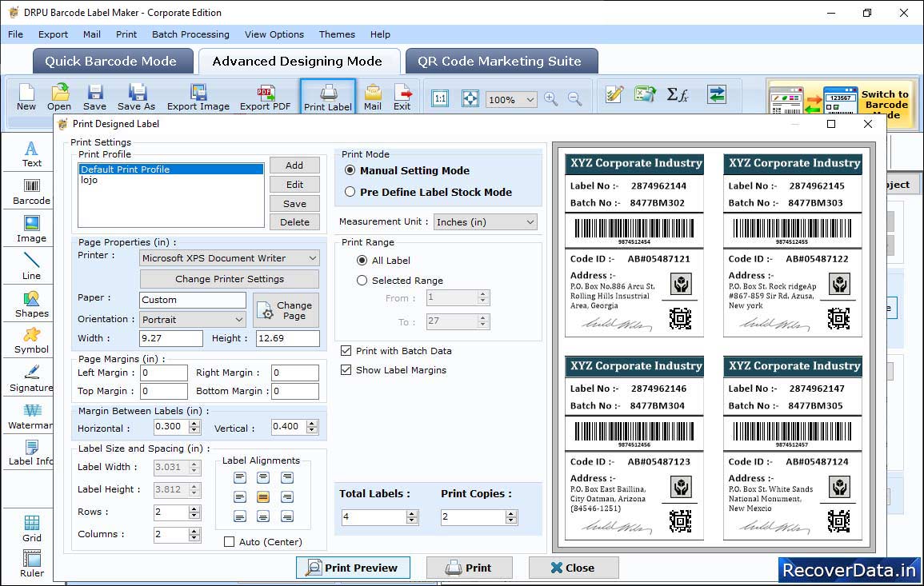This screenshot has width=924, height=586.
Task: Click the Exit toolbar icon
Action: pos(402,98)
